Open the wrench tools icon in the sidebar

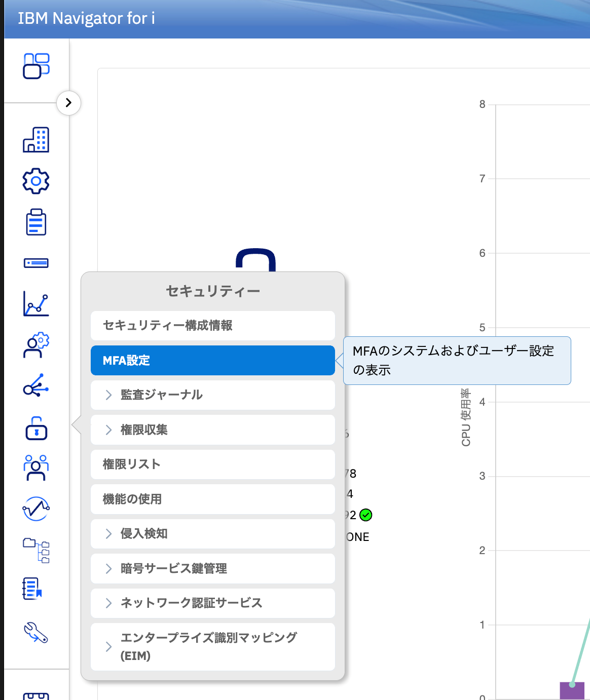point(36,632)
